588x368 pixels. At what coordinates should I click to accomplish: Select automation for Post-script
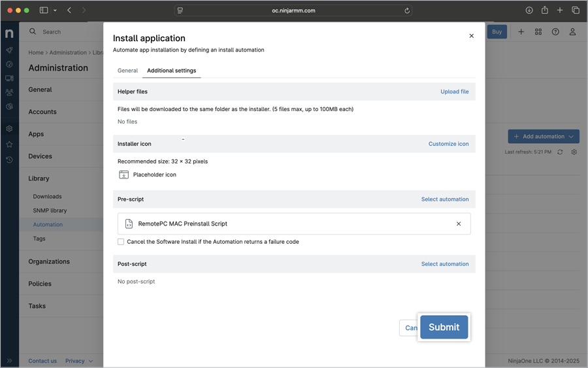[x=444, y=264]
